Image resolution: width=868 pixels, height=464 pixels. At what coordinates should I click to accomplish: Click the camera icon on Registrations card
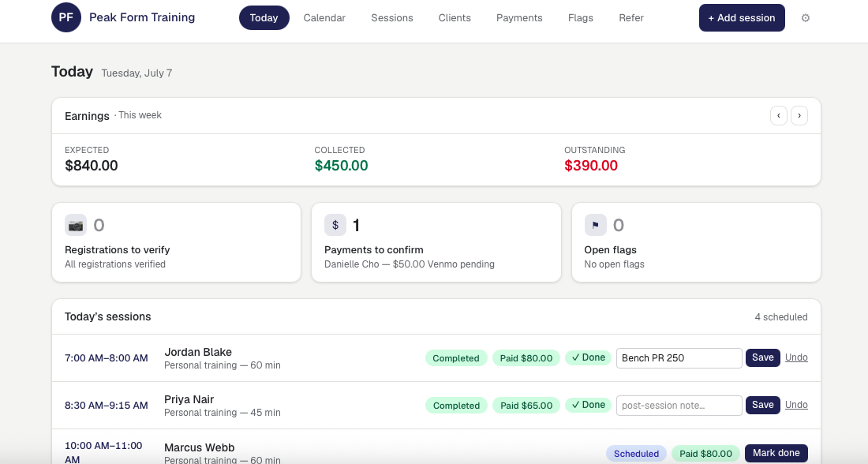(76, 226)
